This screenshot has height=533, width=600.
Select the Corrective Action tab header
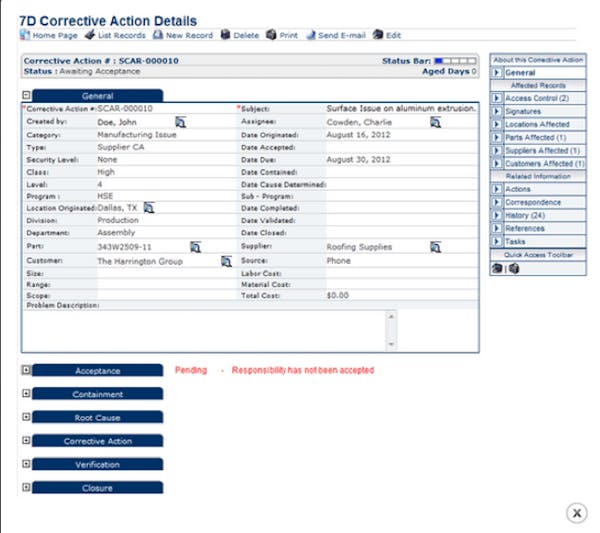coord(98,441)
